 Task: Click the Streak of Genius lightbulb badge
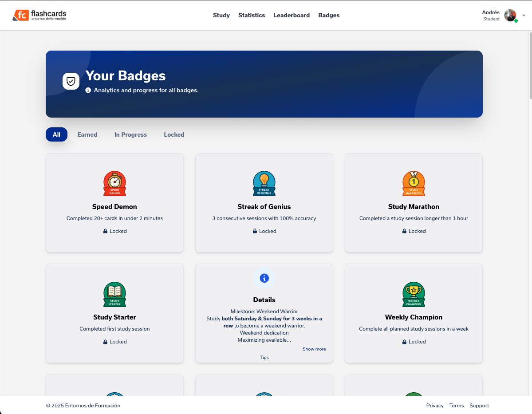264,184
